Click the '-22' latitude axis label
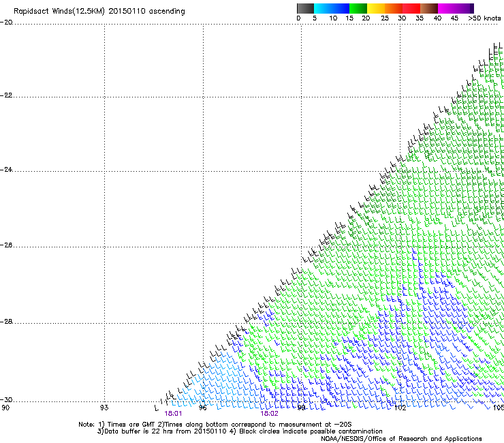504x443 pixels. [x=6, y=95]
